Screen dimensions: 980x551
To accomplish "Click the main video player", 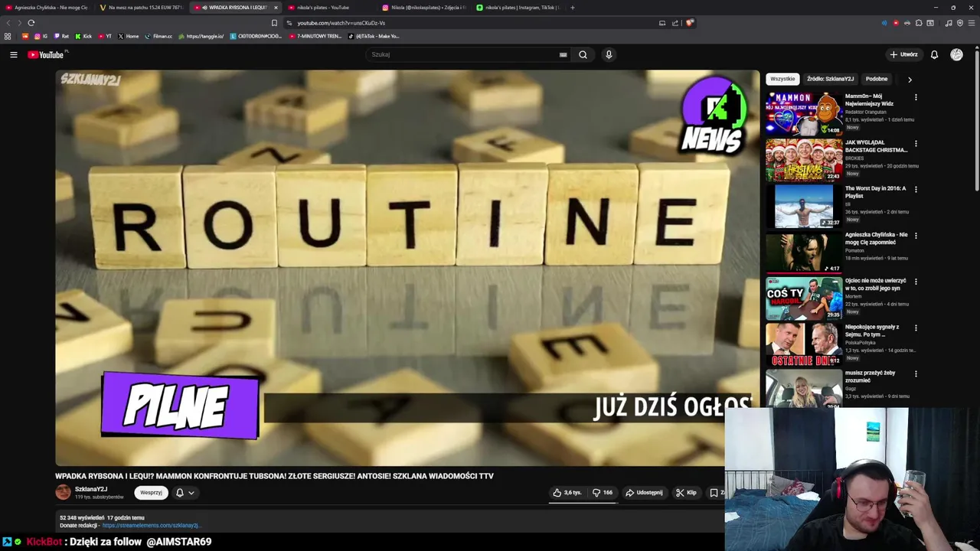I will pyautogui.click(x=407, y=268).
